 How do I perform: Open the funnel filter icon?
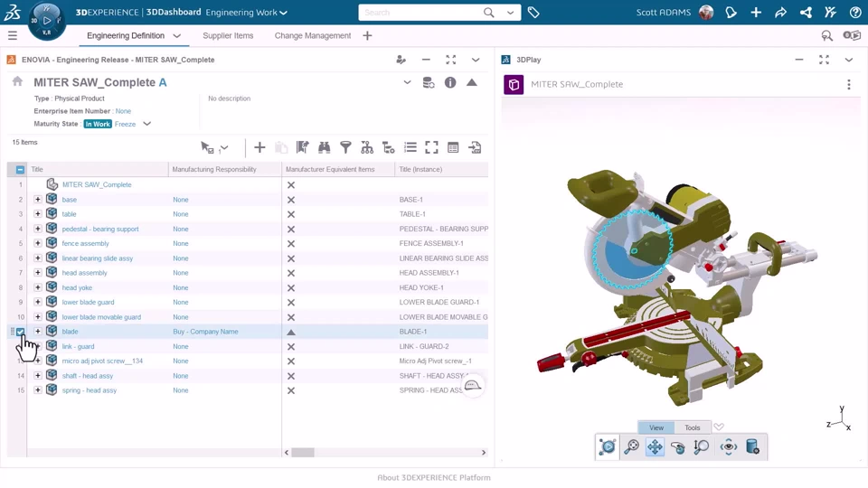click(x=345, y=147)
